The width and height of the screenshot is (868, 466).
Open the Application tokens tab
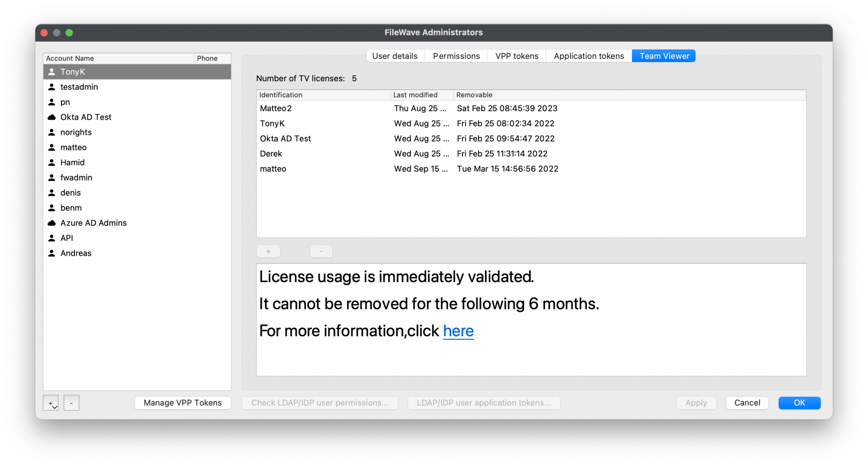tap(589, 56)
